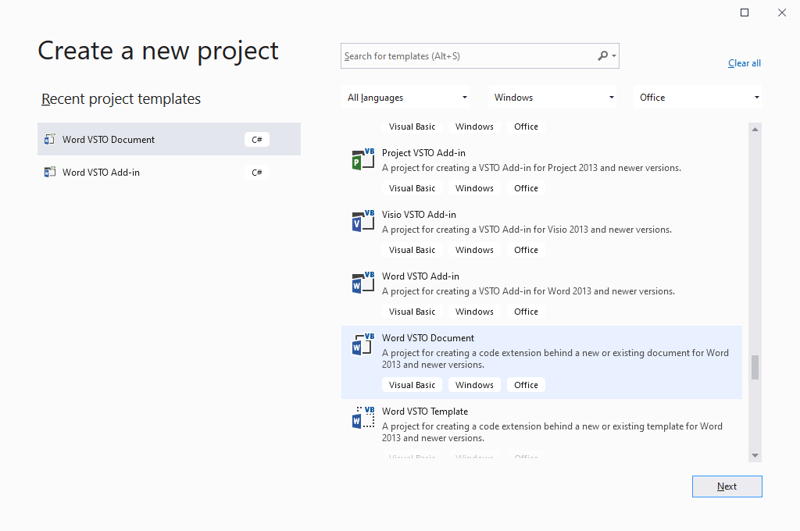Click Visual Basic tag under Word VSTO Add-in
800x531 pixels.
pos(412,312)
